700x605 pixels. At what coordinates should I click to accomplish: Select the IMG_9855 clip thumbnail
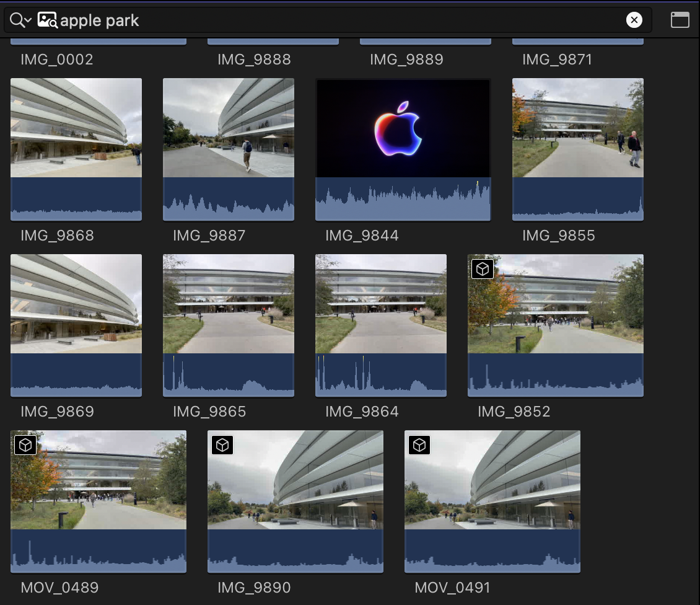pos(578,128)
